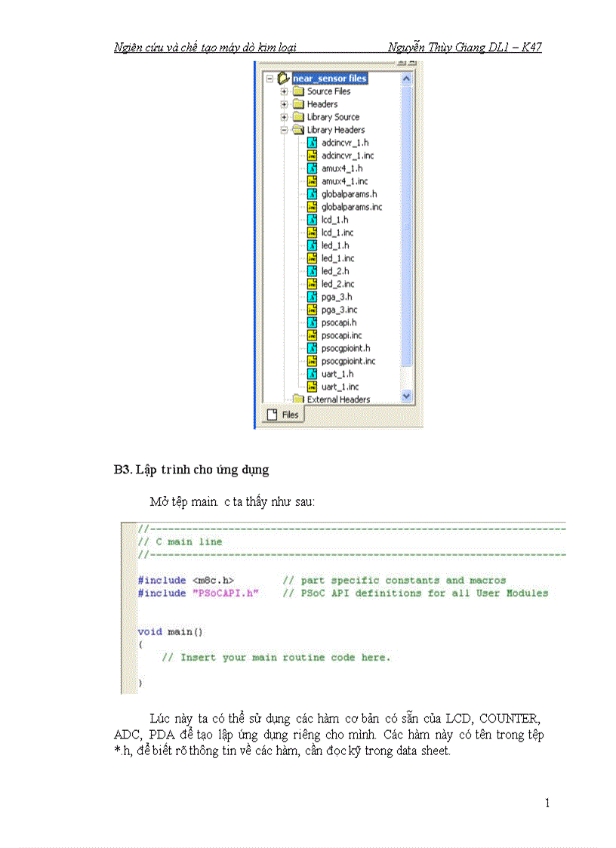Select pga_3.inc in the file tree

point(339,310)
